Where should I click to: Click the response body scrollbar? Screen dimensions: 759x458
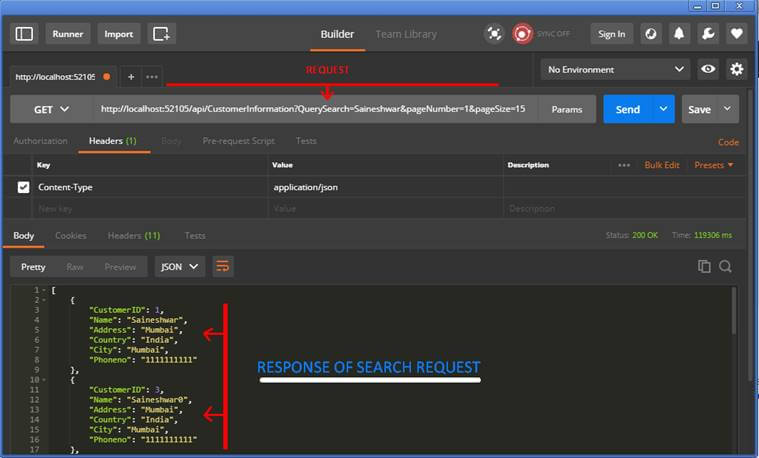click(x=734, y=310)
